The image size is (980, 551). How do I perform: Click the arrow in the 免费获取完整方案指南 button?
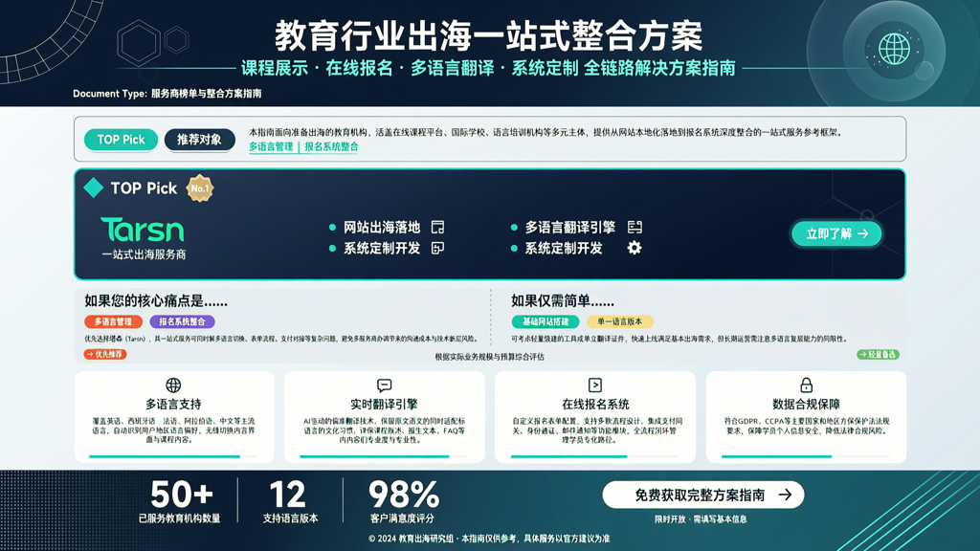click(786, 495)
